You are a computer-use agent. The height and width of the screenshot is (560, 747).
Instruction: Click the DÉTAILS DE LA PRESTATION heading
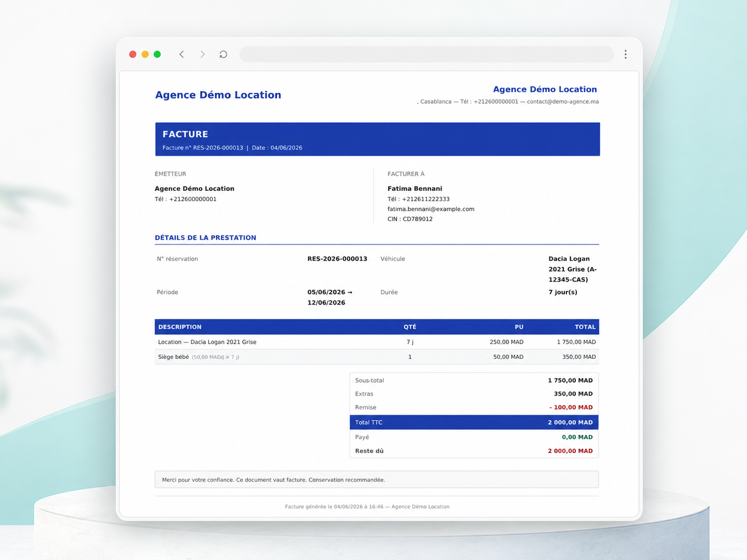(x=205, y=238)
